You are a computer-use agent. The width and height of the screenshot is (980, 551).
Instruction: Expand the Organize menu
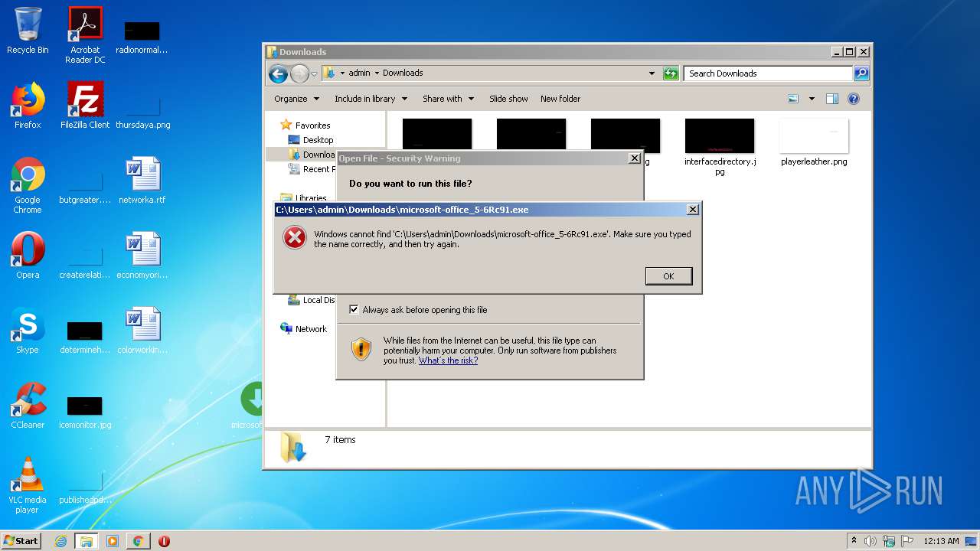296,99
